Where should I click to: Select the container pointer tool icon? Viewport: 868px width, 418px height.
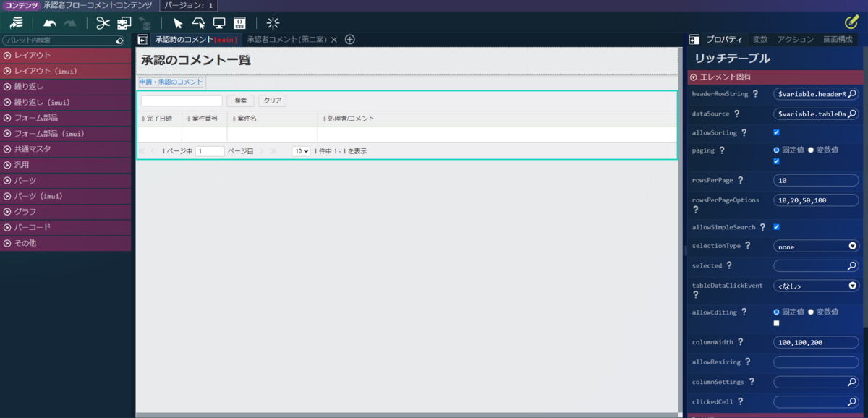click(x=198, y=23)
